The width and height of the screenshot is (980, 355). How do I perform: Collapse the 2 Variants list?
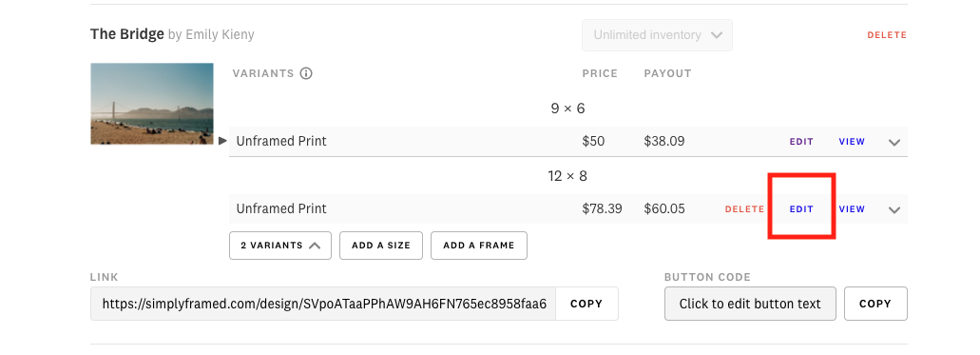point(280,246)
